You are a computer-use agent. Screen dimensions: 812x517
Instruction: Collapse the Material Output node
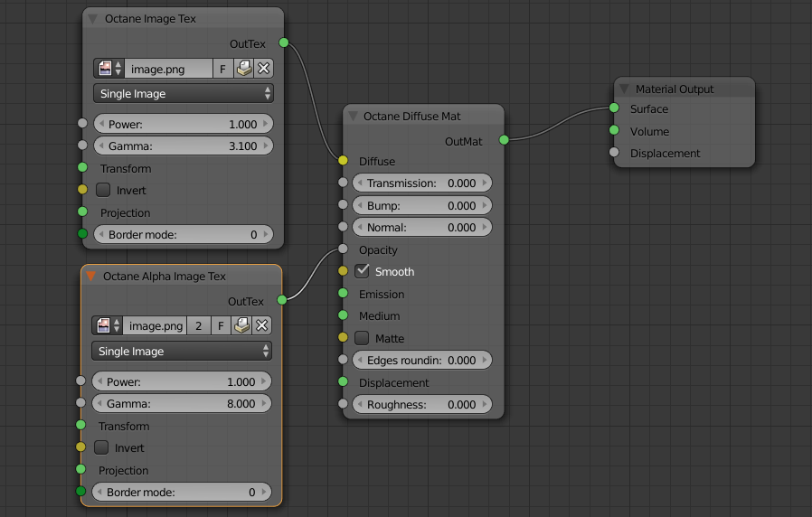click(x=625, y=89)
